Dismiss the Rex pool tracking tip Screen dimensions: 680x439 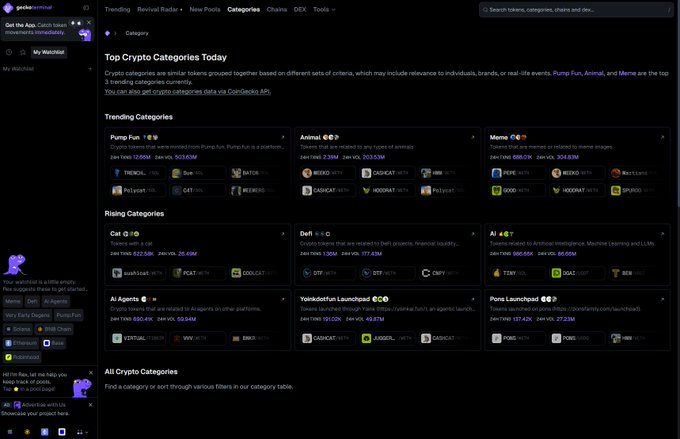click(91, 373)
